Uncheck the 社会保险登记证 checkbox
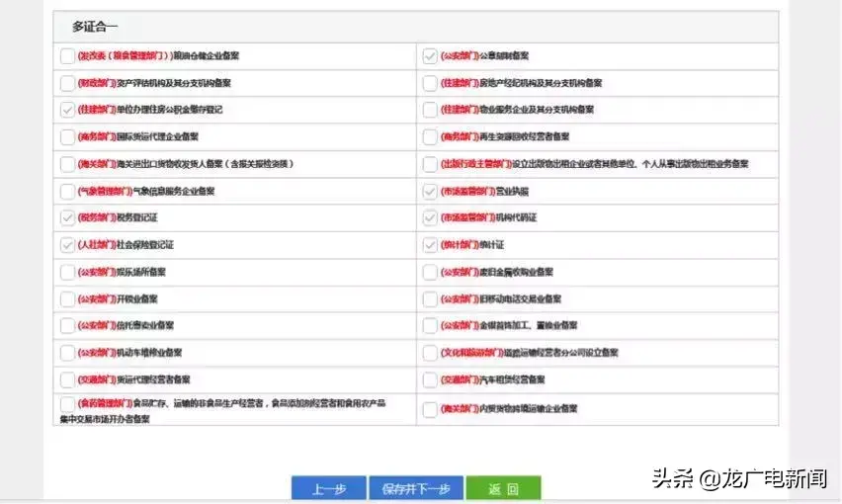 67,244
